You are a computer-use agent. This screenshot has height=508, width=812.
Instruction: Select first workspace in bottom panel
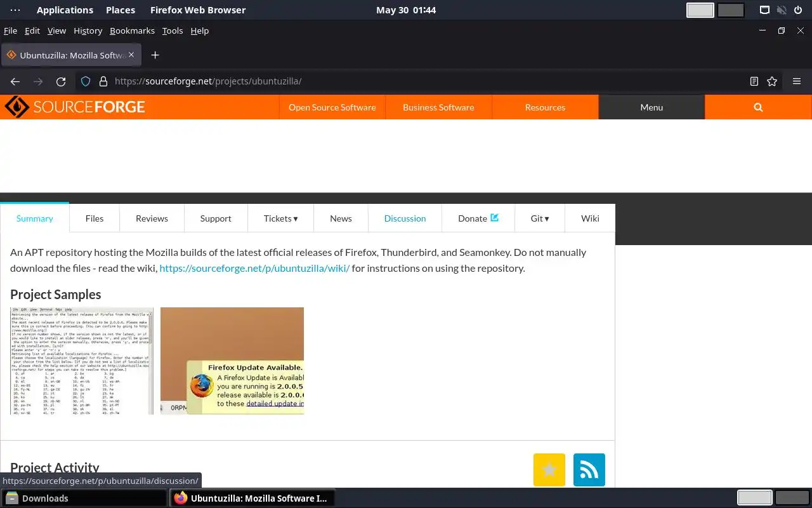[755, 498]
